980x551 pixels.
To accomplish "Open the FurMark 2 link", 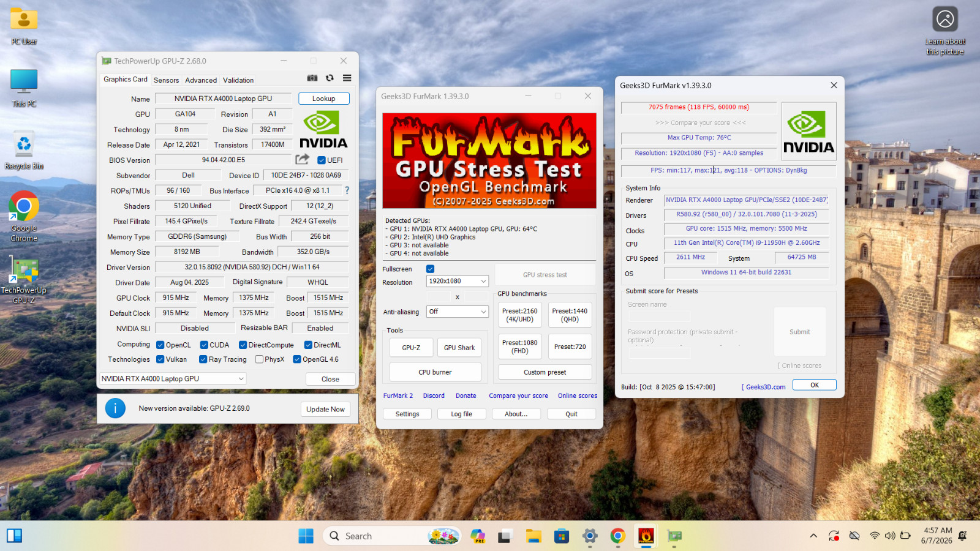I will pos(398,395).
